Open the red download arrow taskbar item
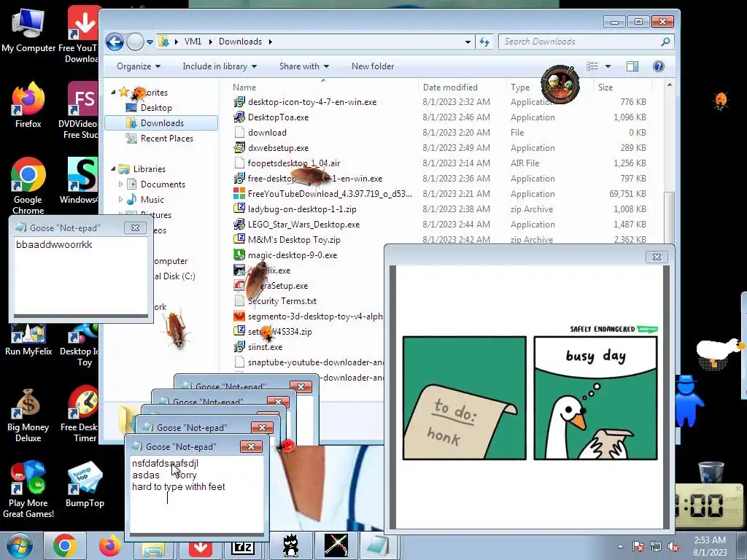Screen dimensions: 747x560 pos(200,548)
